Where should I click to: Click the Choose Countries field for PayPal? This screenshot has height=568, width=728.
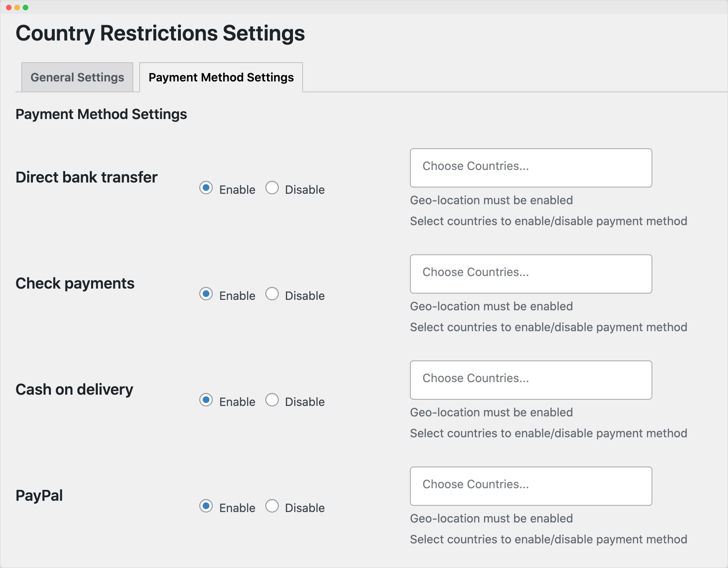click(x=531, y=486)
